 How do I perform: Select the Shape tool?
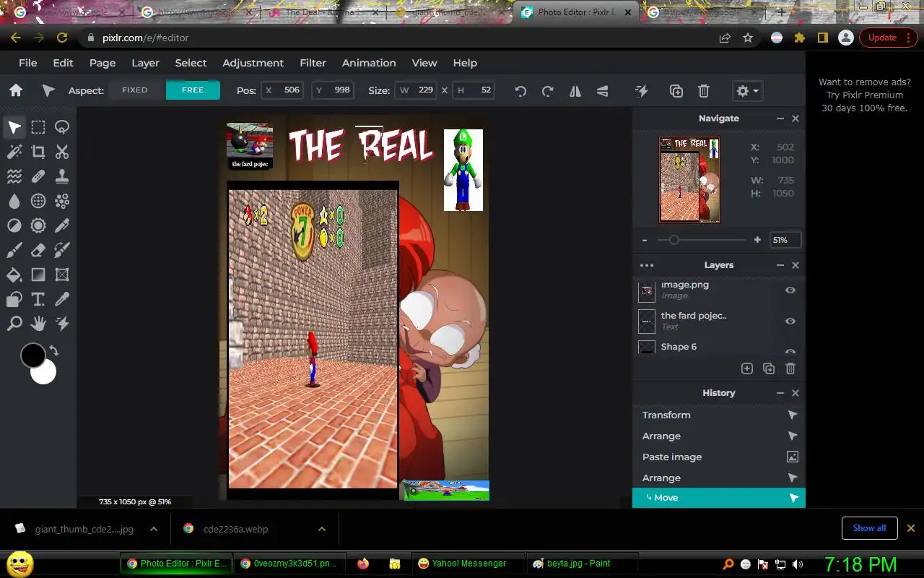click(14, 299)
